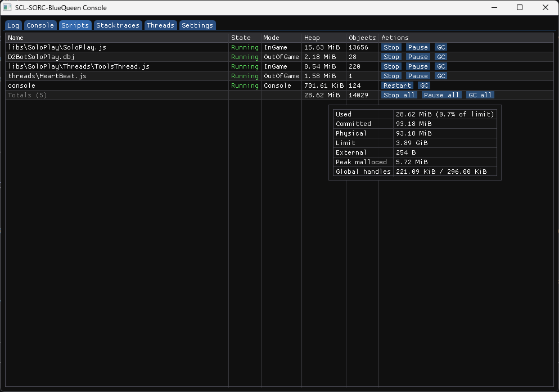Click the Console mode cell
Screen dimensions: 559x392
click(x=277, y=85)
